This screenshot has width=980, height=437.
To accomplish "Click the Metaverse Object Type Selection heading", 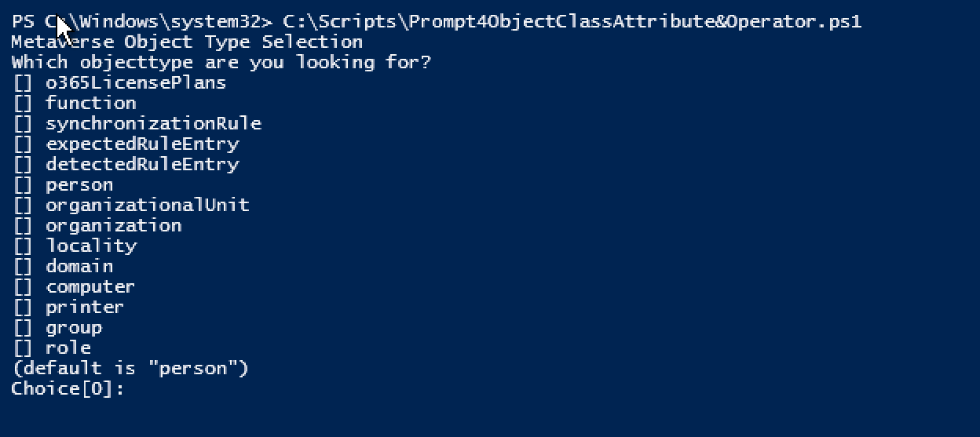I will coord(187,42).
